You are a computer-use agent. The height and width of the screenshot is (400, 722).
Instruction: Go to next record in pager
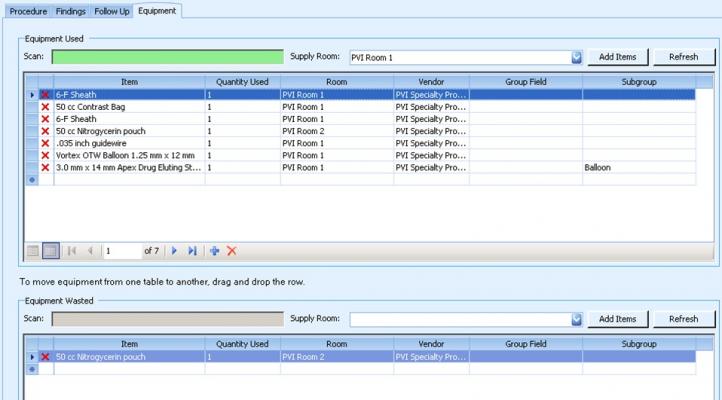click(x=174, y=251)
